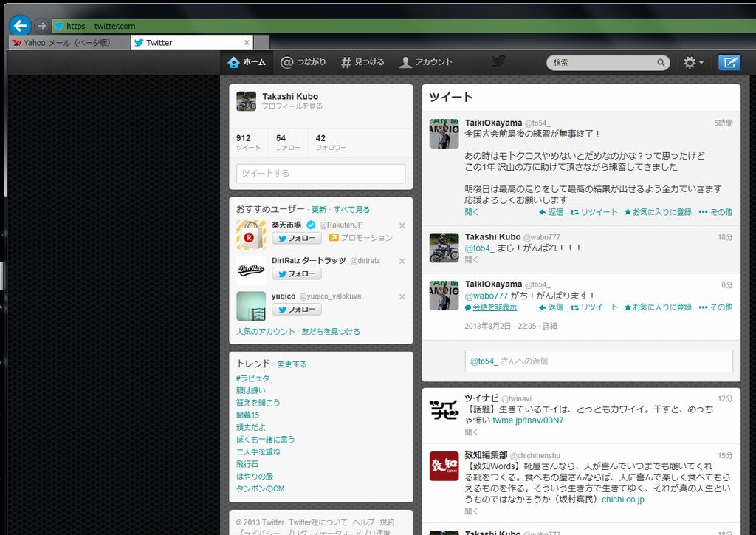The width and height of the screenshot is (756, 535).
Task: Expand Takashi Kubo reply tweet with 開く
Action: [x=472, y=259]
